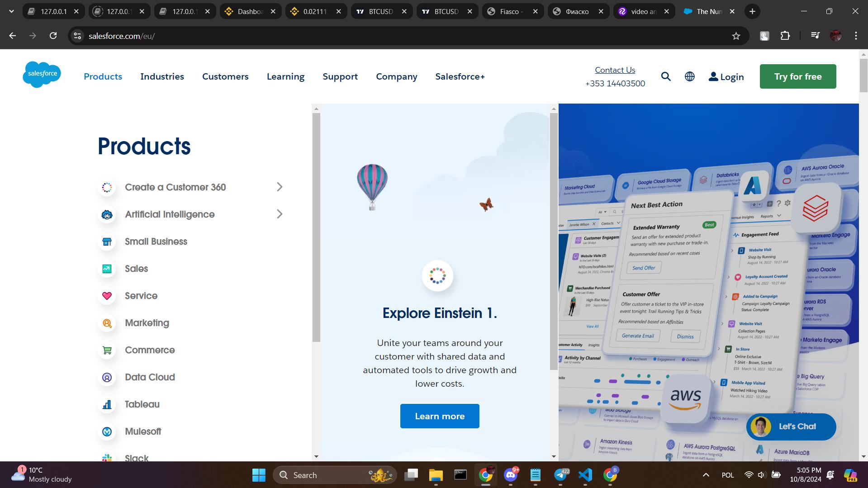Click the Small Business storefront icon
This screenshot has width=868, height=488.
pos(107,242)
